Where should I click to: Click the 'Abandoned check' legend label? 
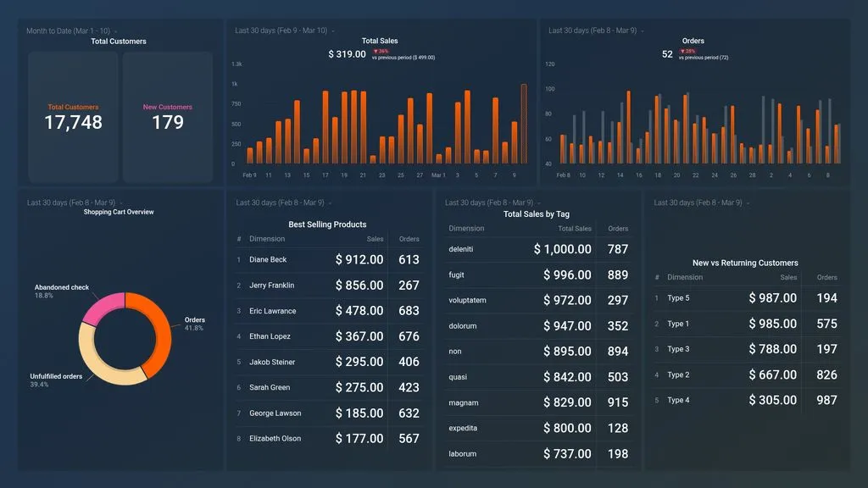pos(61,287)
